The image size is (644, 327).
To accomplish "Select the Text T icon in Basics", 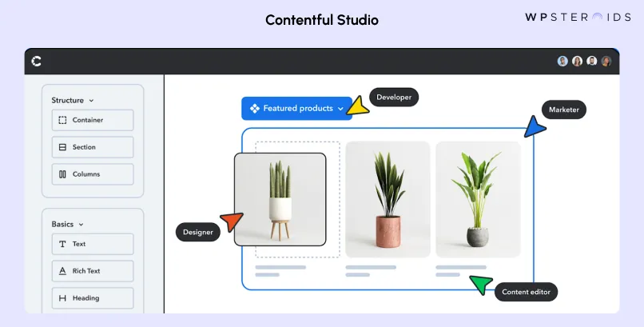I will tap(62, 244).
